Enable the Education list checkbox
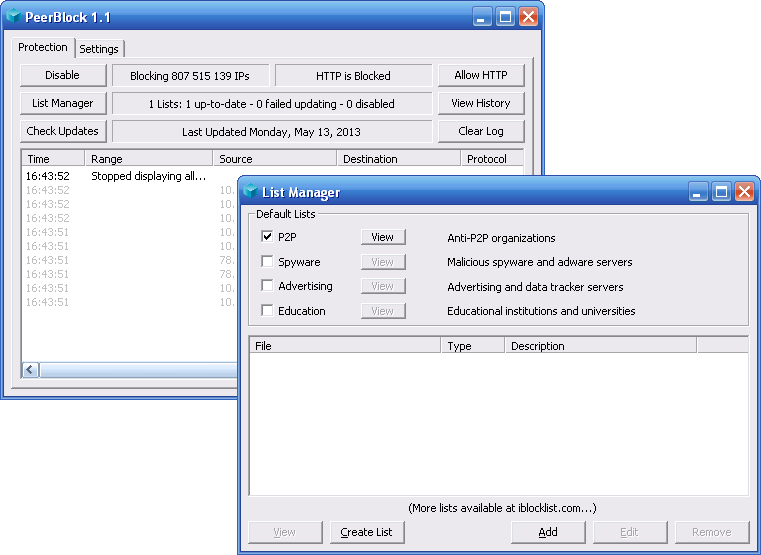 click(x=267, y=310)
